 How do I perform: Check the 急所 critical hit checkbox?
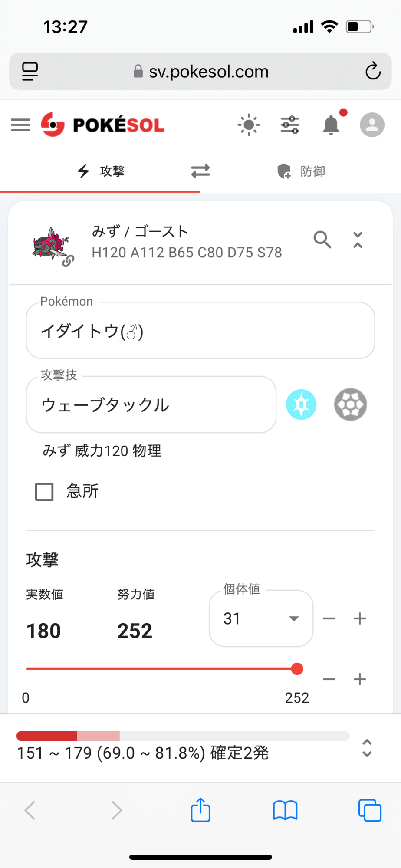click(44, 492)
